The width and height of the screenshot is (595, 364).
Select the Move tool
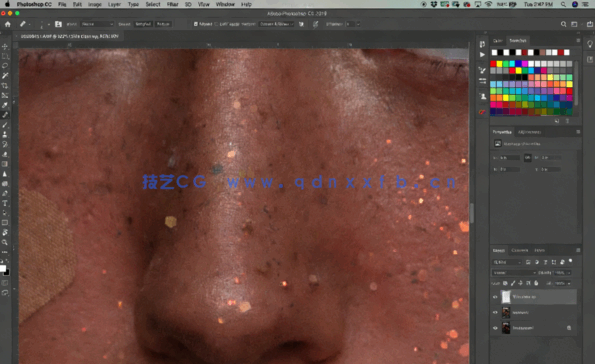click(5, 46)
